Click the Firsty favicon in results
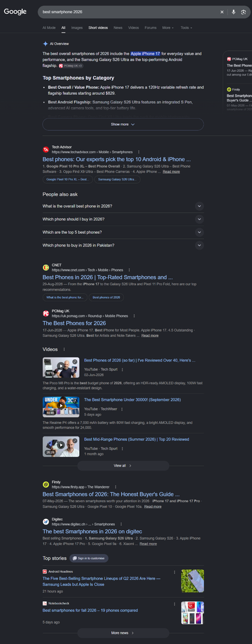This screenshot has width=252, height=644. [x=46, y=485]
